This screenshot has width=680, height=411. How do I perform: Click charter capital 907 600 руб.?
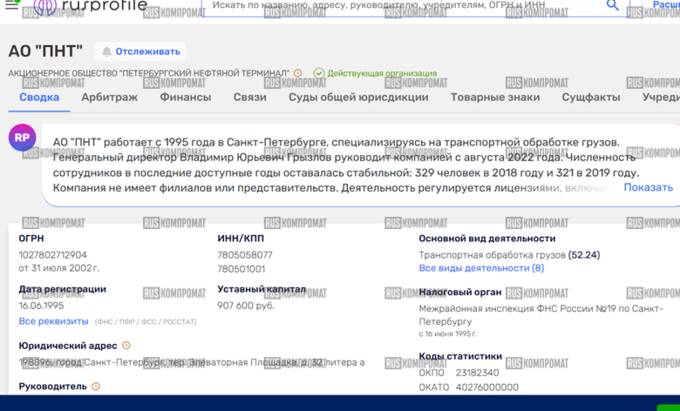click(245, 306)
